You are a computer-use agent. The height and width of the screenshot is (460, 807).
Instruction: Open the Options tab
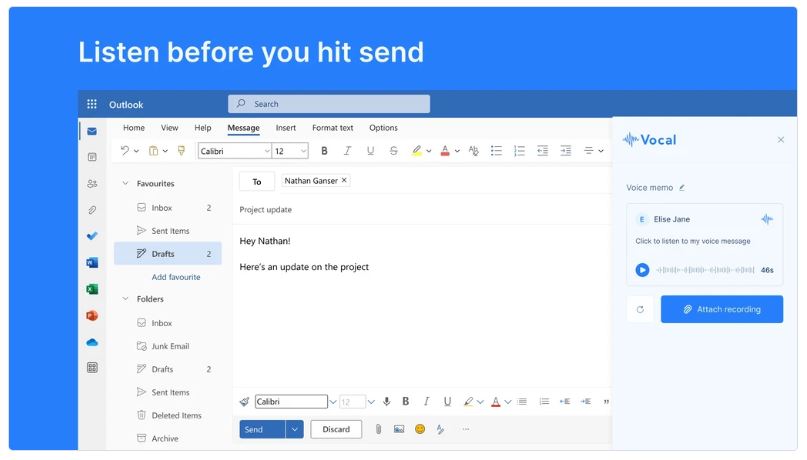383,128
